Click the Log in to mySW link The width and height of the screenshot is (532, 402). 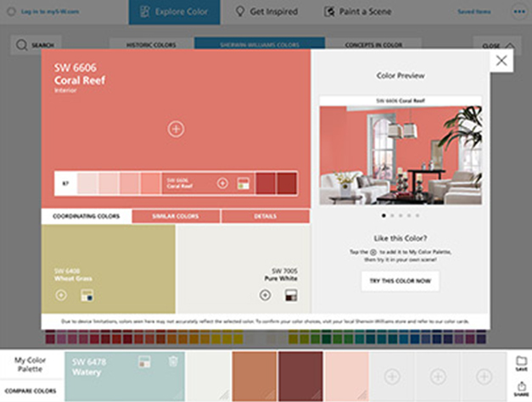[50, 12]
